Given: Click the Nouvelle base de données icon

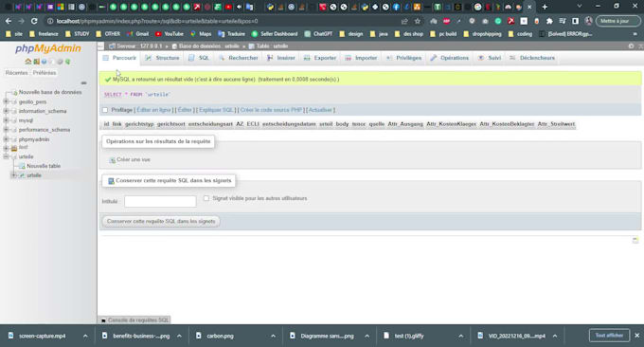Looking at the screenshot, I should pos(14,93).
